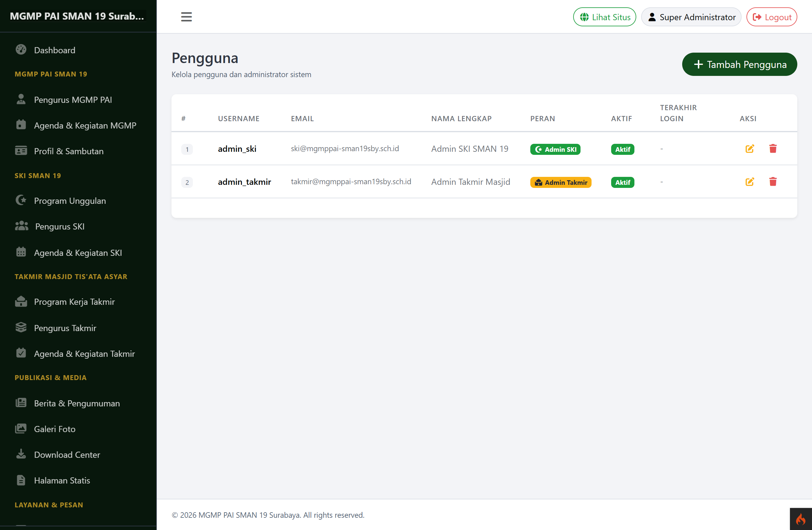Click the Admin SKI role badge
Viewport: 812px width, 530px height.
point(555,149)
